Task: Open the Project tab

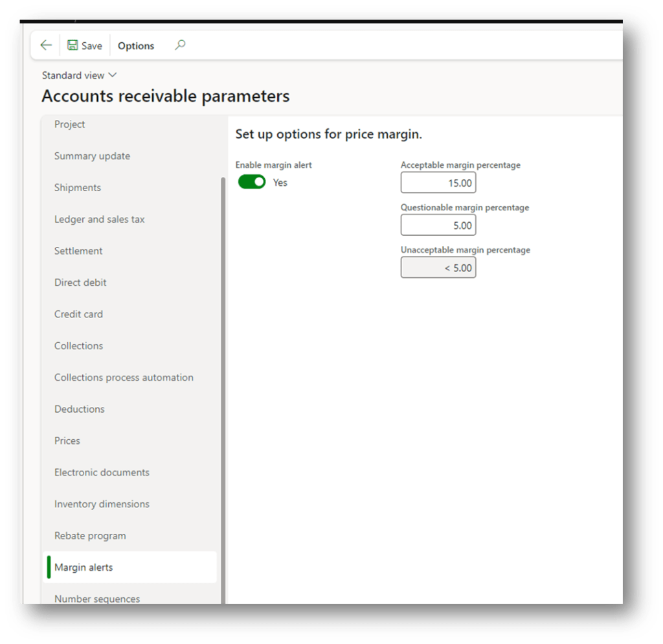Action: click(70, 124)
